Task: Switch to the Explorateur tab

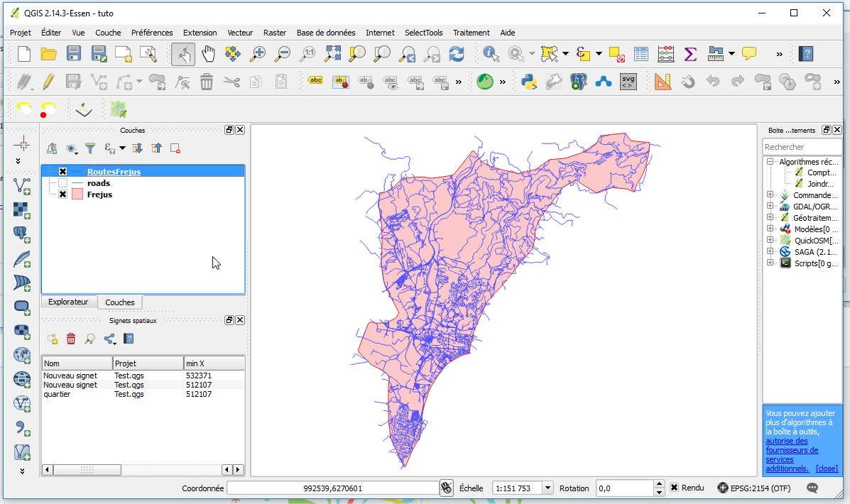Action: (x=68, y=302)
